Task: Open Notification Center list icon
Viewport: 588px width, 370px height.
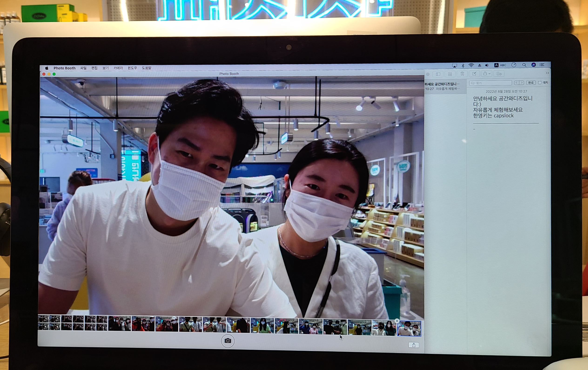Action: point(542,65)
